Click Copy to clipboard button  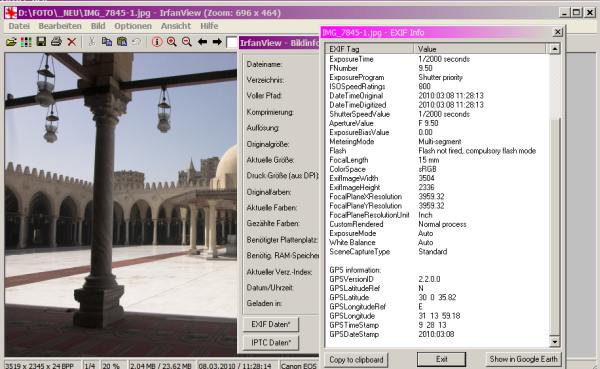click(356, 360)
